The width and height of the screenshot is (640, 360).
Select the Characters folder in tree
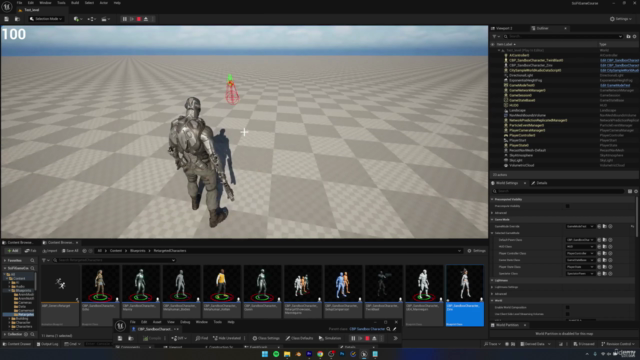(23, 327)
